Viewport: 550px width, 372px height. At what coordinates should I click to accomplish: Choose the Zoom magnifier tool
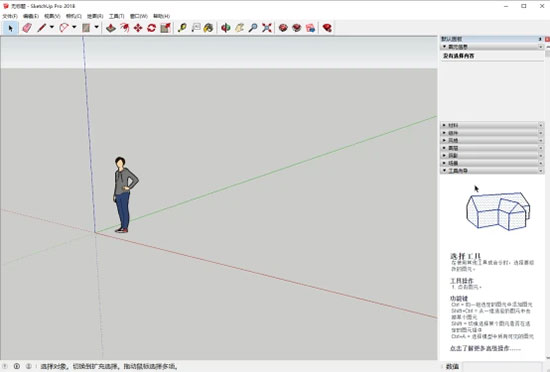point(253,28)
